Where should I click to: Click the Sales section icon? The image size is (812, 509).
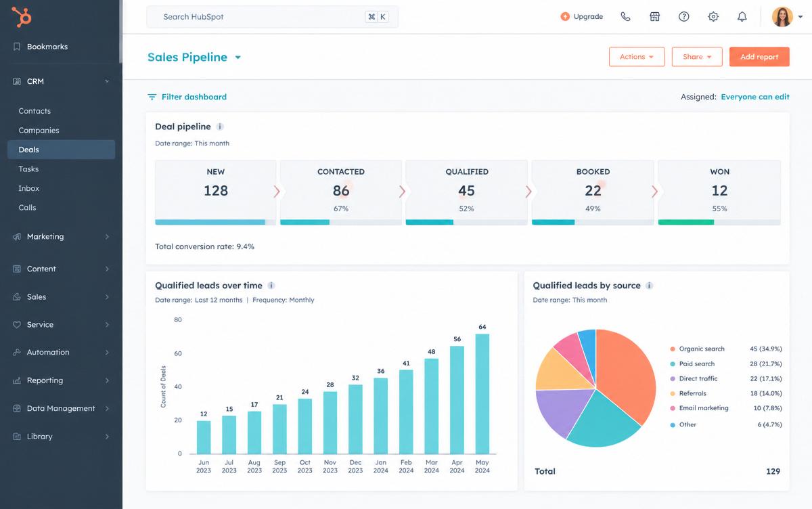17,297
